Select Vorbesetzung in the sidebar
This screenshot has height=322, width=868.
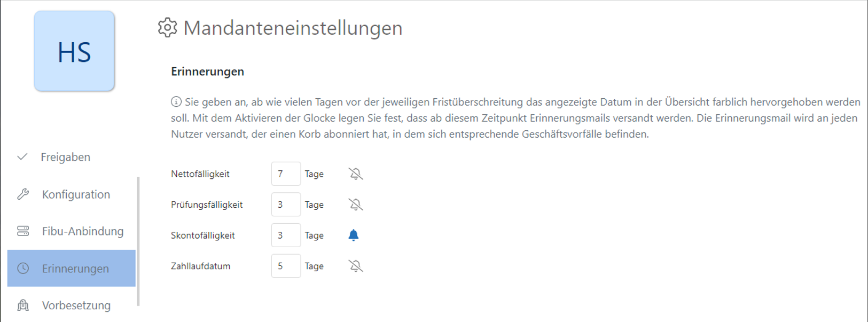(76, 305)
